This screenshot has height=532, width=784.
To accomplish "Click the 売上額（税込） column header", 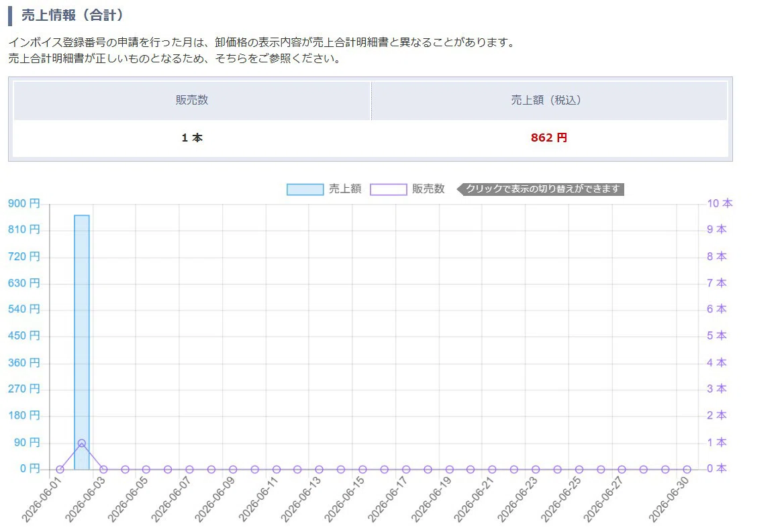I will pyautogui.click(x=549, y=100).
